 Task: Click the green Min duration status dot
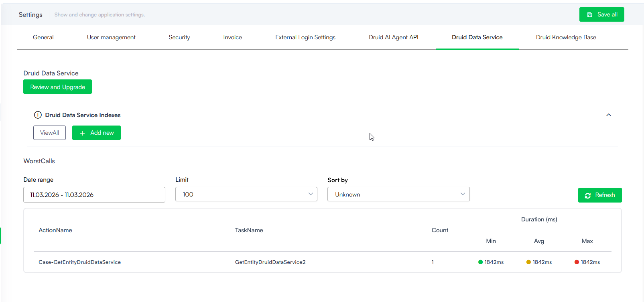tap(480, 262)
